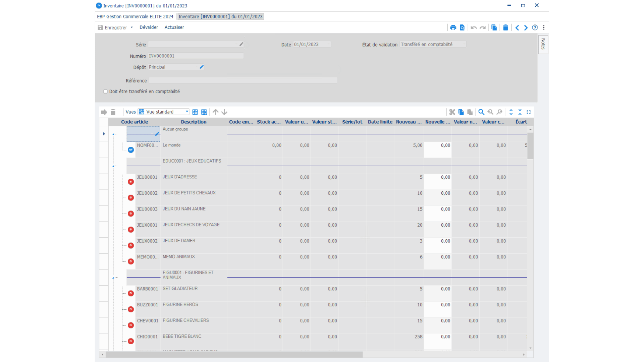Expand all grid rows with the expand icon
This screenshot has width=644, height=362.
point(511,112)
